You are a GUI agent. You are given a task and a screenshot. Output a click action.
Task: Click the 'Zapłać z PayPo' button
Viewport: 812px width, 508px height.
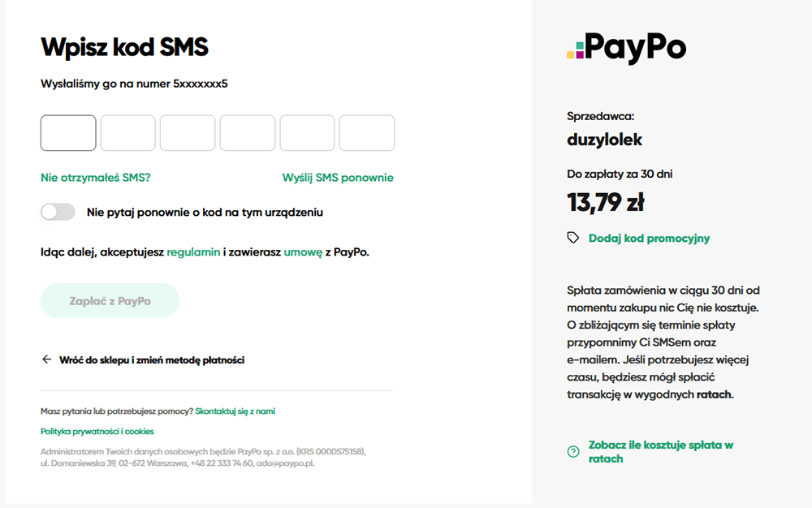(110, 300)
